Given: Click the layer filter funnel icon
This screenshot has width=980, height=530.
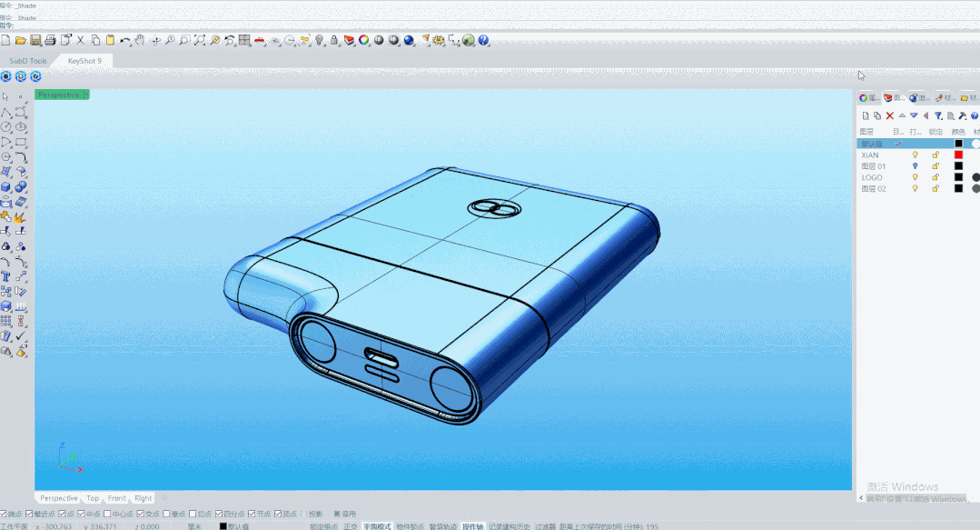Looking at the screenshot, I should (x=938, y=115).
